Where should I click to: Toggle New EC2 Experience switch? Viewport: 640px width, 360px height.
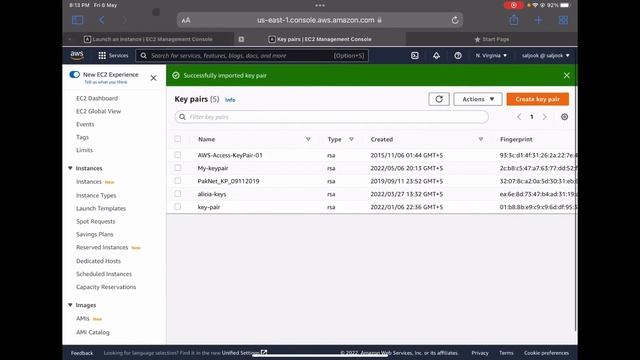(74, 74)
